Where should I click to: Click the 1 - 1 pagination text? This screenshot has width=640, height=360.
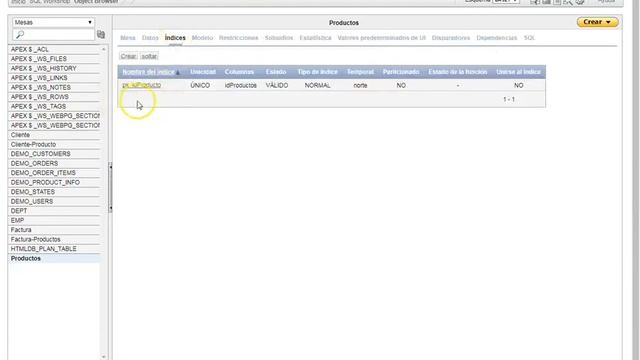coord(509,99)
